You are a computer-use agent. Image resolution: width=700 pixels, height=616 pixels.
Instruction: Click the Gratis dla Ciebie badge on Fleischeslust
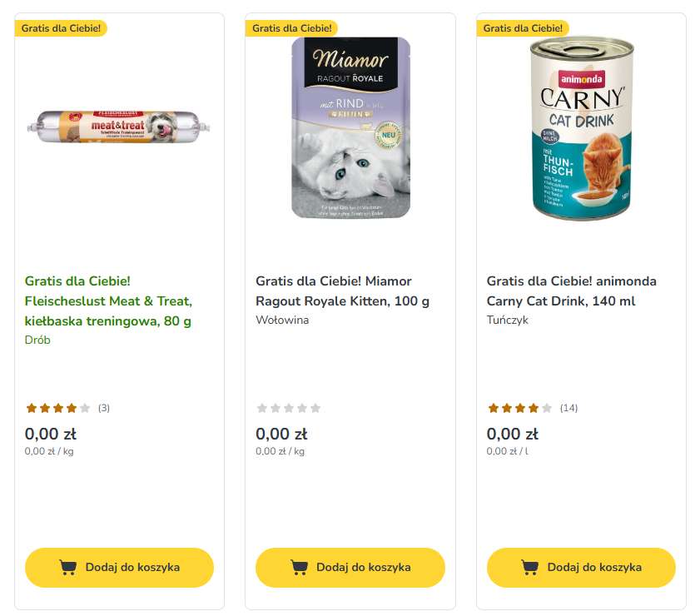coord(61,28)
